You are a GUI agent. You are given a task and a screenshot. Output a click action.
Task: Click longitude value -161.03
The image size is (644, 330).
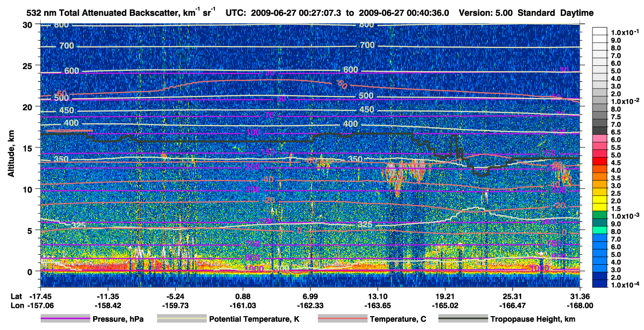click(x=243, y=305)
